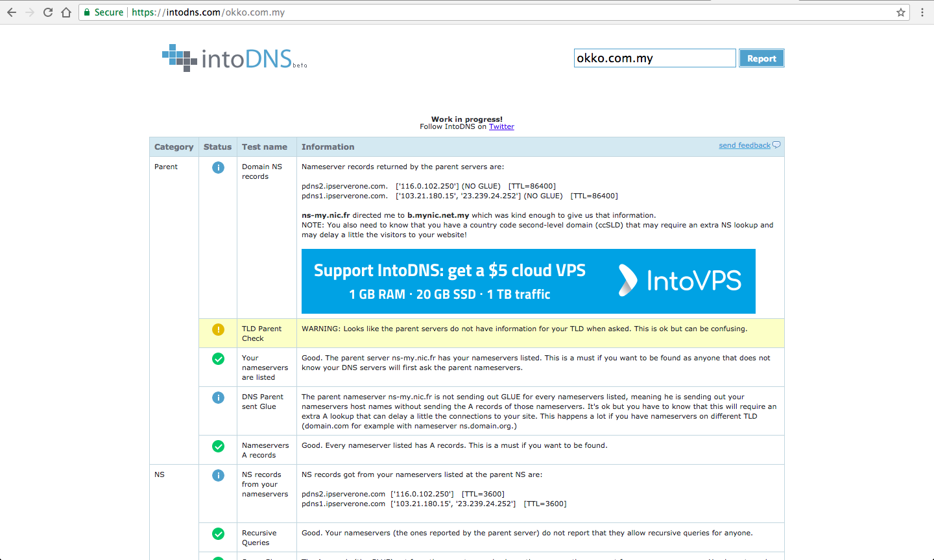Click the domain input field containing okko.com.my

(x=654, y=58)
